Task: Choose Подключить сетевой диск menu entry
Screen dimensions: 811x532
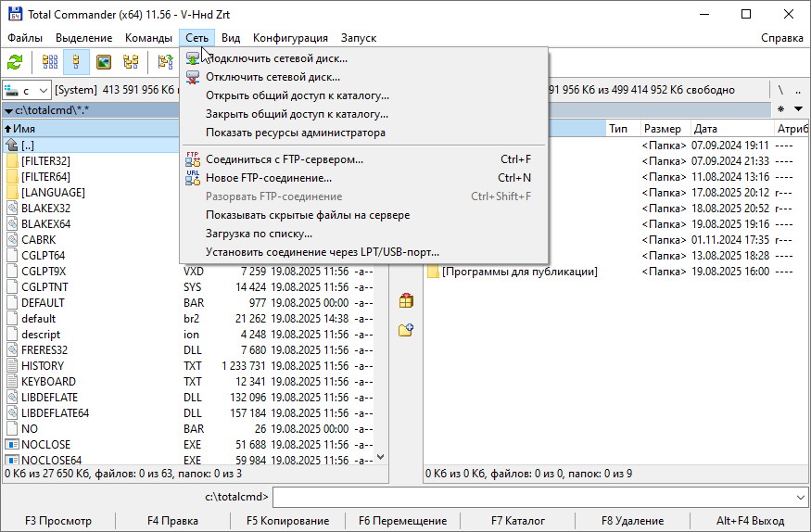Action: [x=364, y=58]
